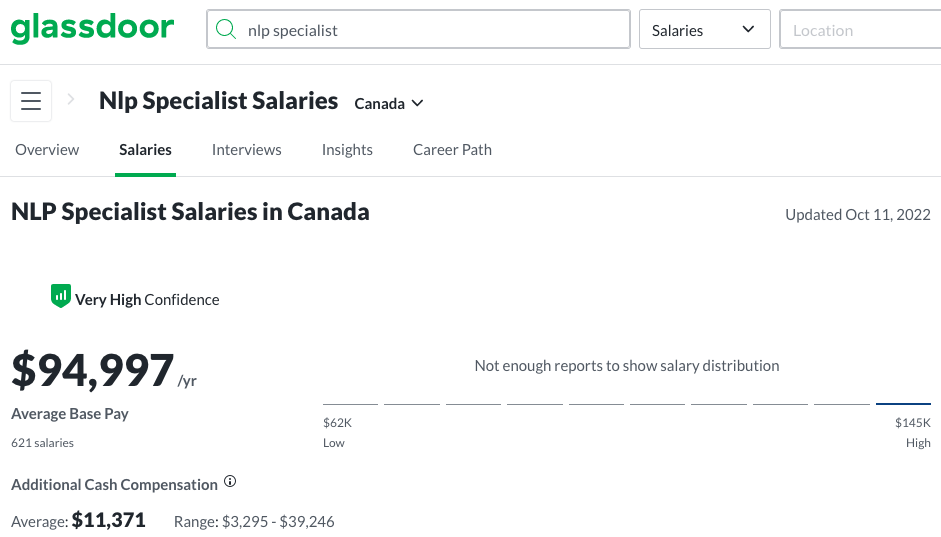Click the breadcrumb chevron arrow
This screenshot has height=537, width=941.
click(x=71, y=99)
